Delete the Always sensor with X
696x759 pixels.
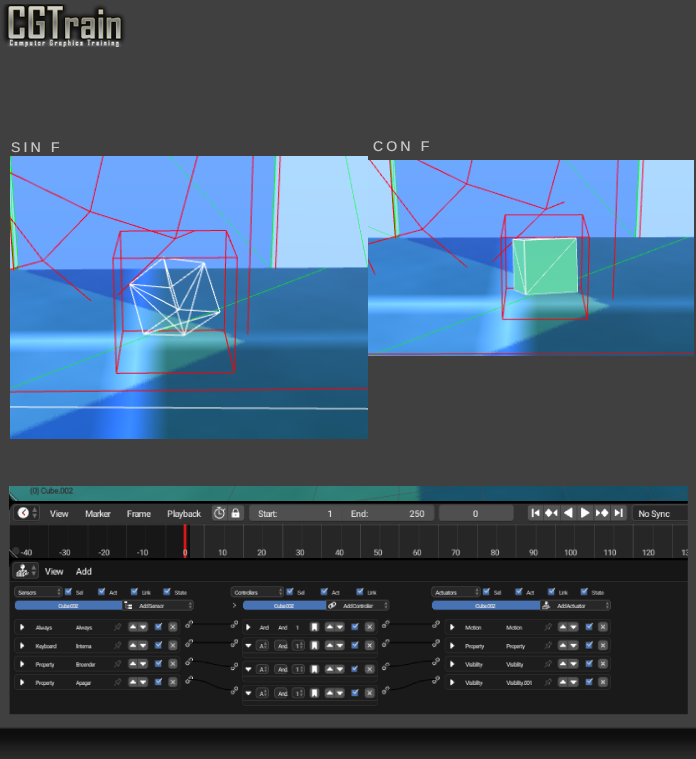click(x=172, y=627)
